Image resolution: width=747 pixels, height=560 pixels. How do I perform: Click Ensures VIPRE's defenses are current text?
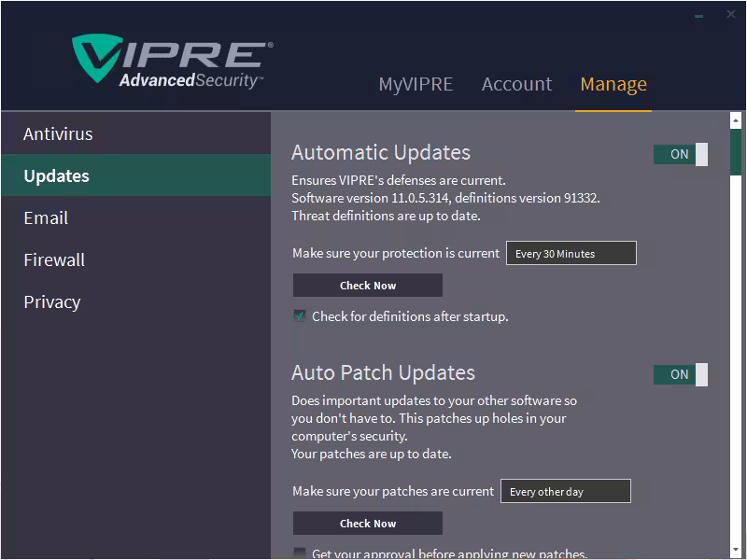(x=399, y=180)
